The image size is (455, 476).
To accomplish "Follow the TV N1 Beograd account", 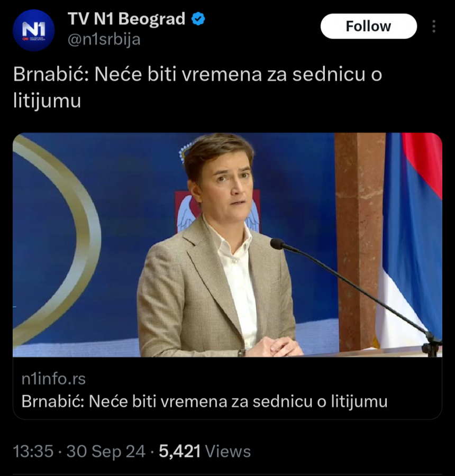I will tap(368, 26).
